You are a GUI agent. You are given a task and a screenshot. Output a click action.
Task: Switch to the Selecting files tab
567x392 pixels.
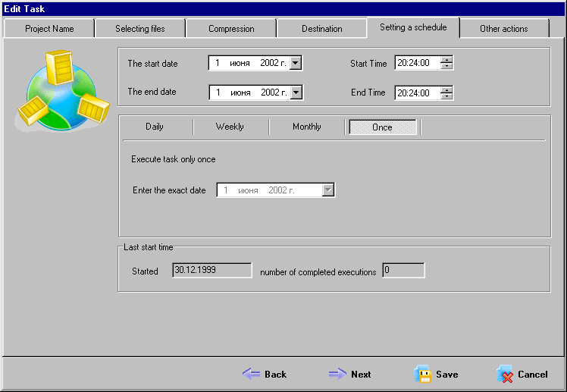tap(140, 29)
